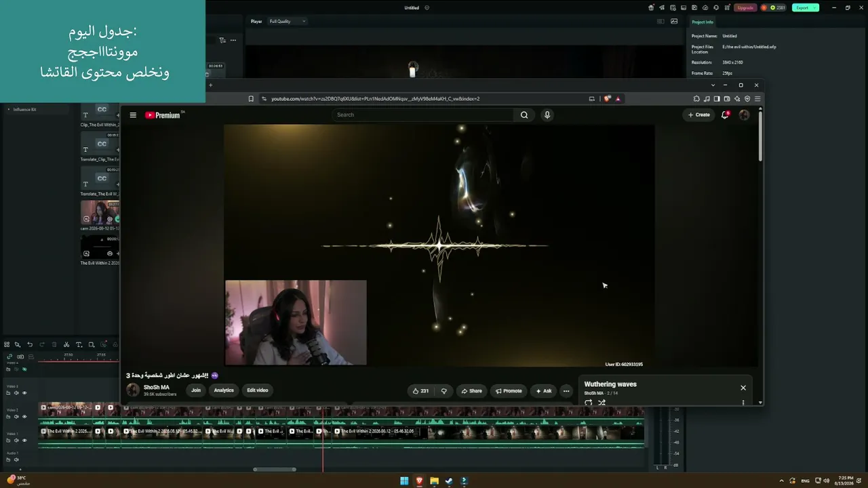Close the Wuthering waves playlist panel
868x488 pixels.
743,388
